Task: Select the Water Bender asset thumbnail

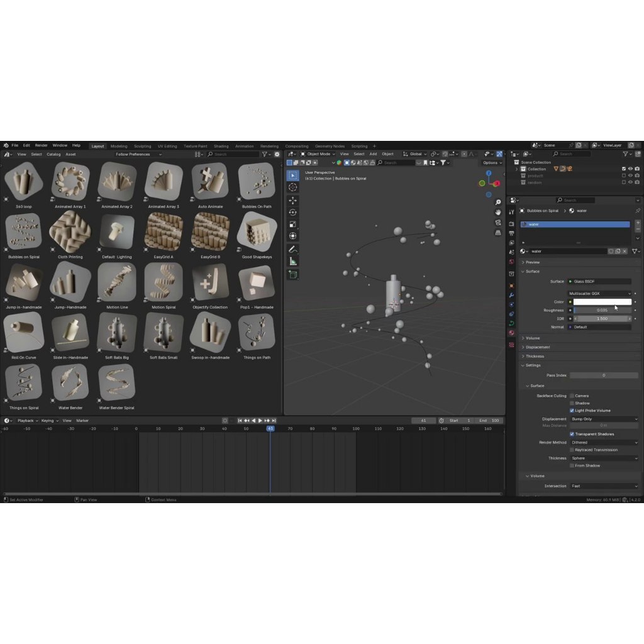Action: tap(70, 383)
